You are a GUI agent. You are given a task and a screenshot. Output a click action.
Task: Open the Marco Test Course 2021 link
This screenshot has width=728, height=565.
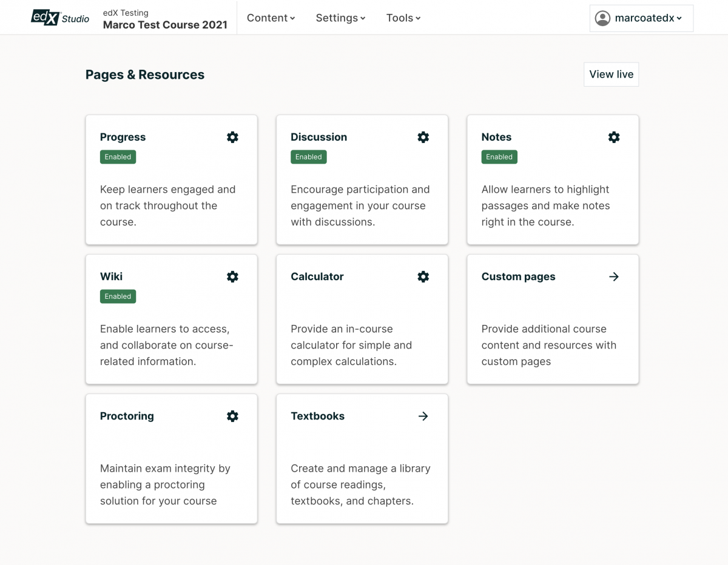tap(165, 25)
